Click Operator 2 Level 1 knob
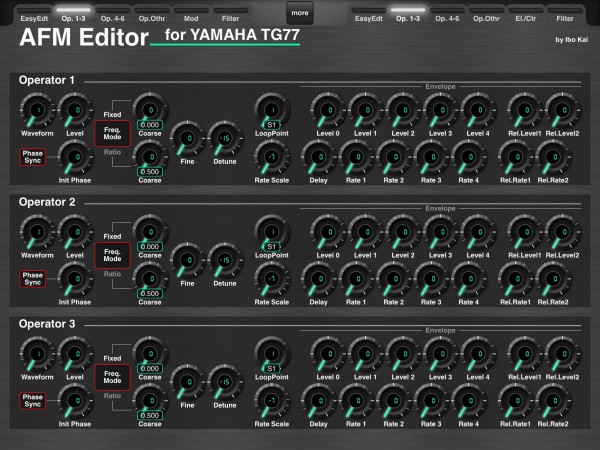This screenshot has width=600, height=450. point(365,232)
